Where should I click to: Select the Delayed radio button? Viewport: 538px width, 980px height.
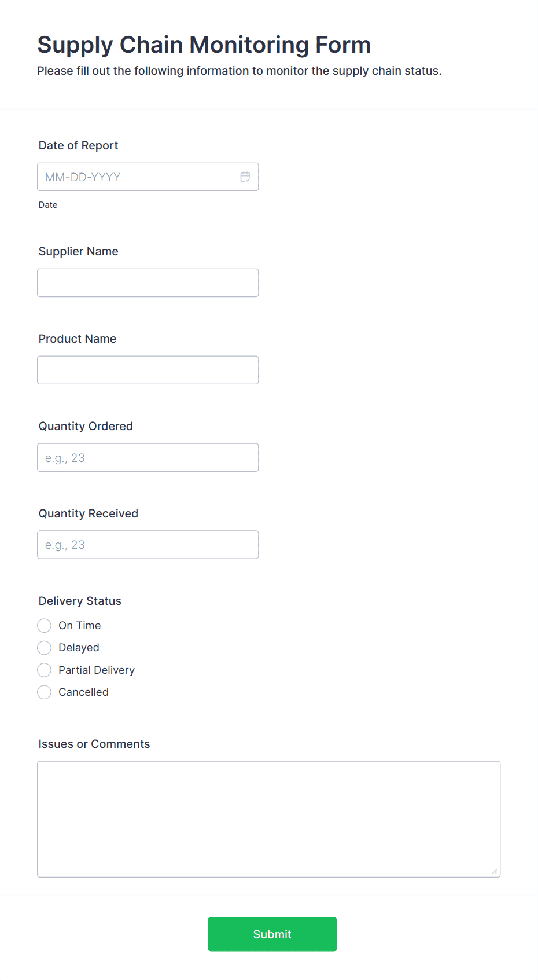pos(44,648)
